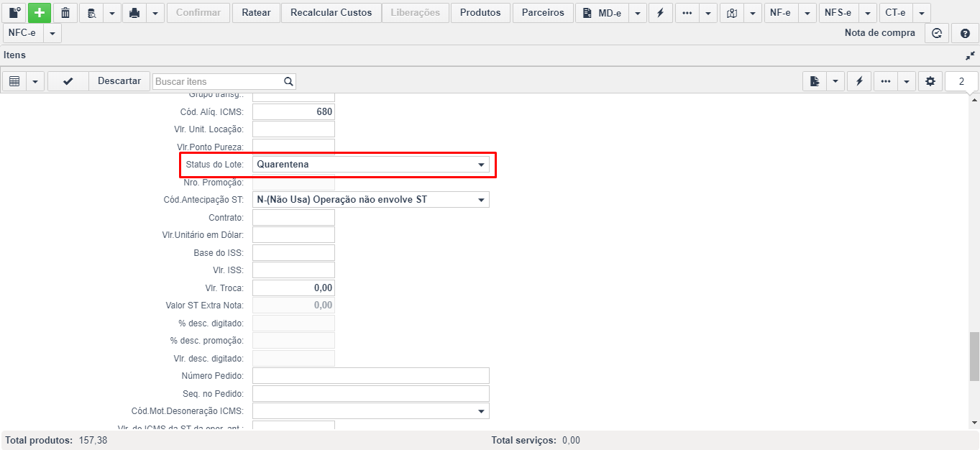Click the vertical scrollbar thumb
Screen dimensions: 980x450
tap(974, 356)
